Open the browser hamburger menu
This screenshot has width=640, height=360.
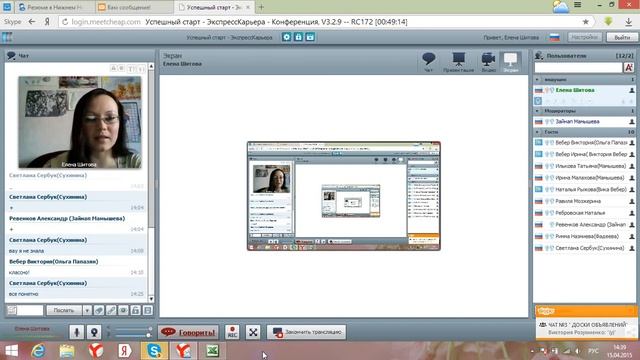pos(578,5)
